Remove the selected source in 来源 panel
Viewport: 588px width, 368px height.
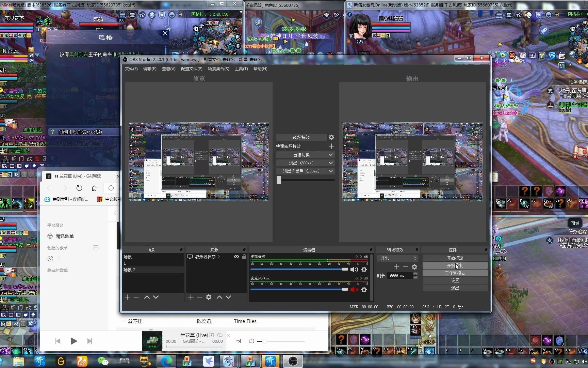(200, 297)
